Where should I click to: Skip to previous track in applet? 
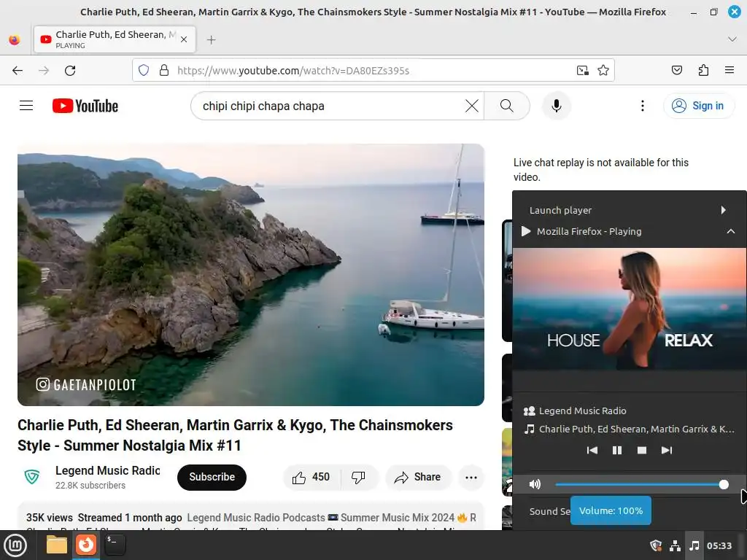point(592,450)
